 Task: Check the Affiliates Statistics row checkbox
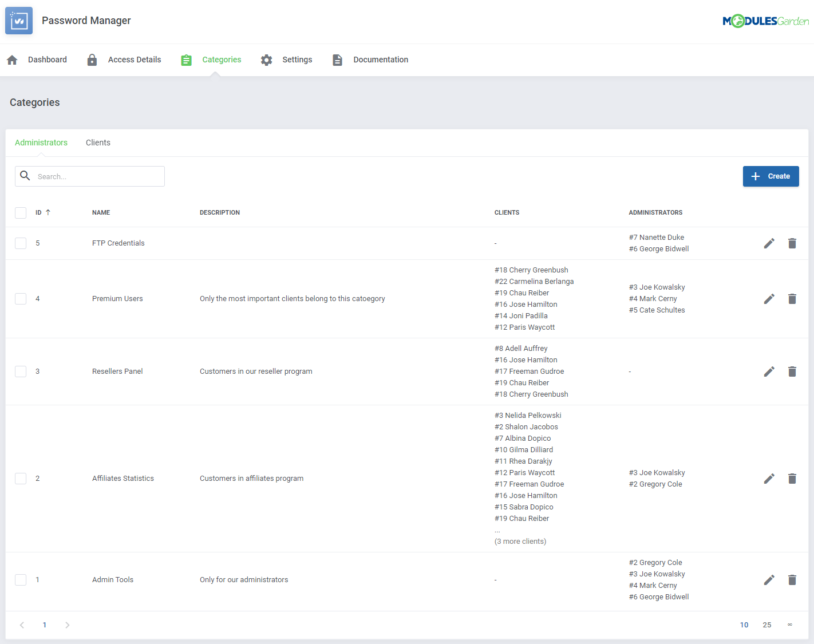tap(21, 479)
